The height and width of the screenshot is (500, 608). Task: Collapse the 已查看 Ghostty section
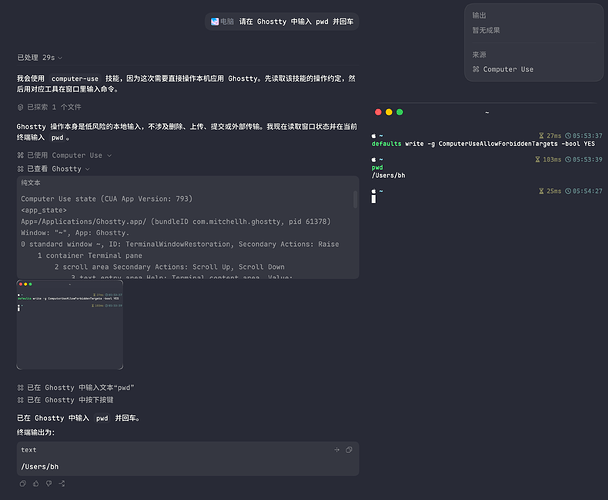pos(87,169)
